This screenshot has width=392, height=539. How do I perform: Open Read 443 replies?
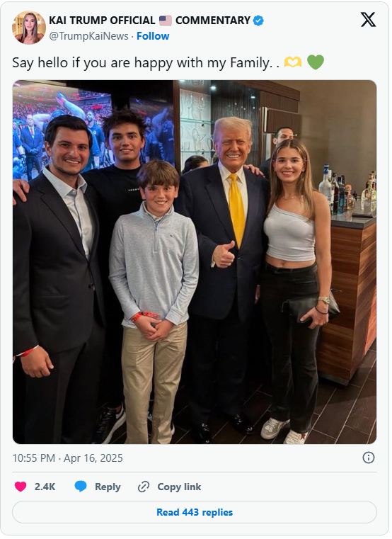tap(195, 512)
